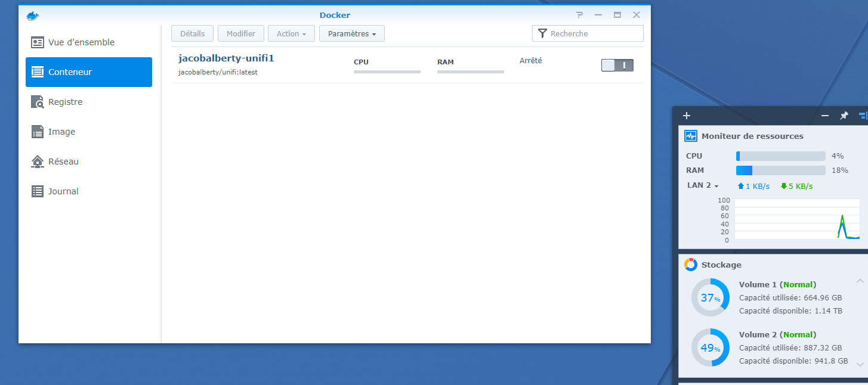868x385 pixels.
Task: Collapse storage list with up chevron
Action: (x=860, y=281)
